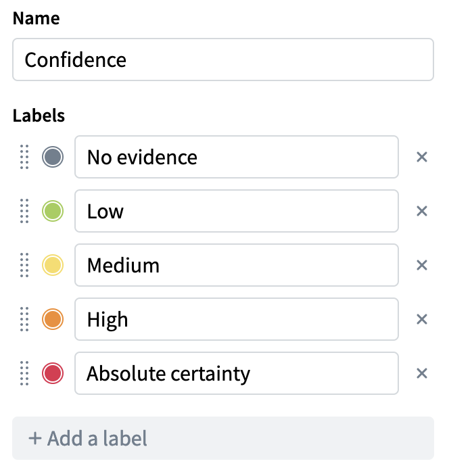The image size is (449, 476).
Task: Open the gray color swatch for No evidence
Action: 53,158
